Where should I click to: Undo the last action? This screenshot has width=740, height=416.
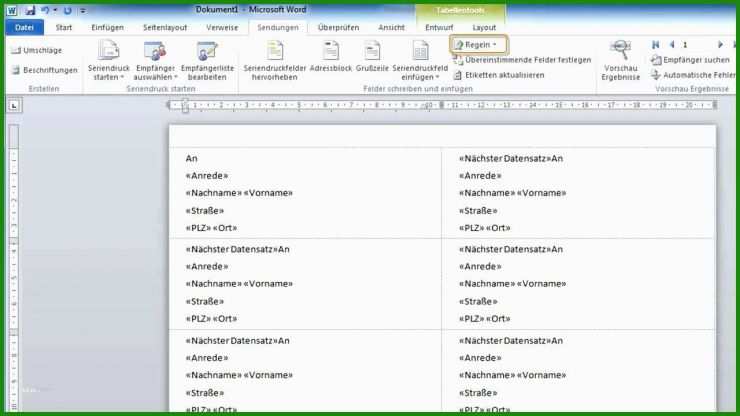click(x=45, y=10)
